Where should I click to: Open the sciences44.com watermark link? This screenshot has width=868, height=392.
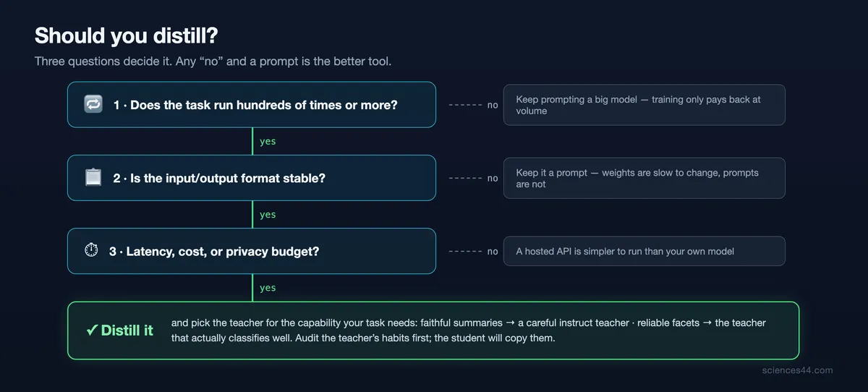[797, 370]
